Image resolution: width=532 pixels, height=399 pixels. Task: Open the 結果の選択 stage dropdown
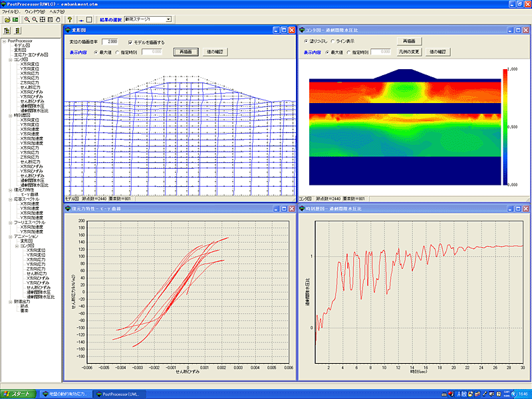pyautogui.click(x=168, y=20)
